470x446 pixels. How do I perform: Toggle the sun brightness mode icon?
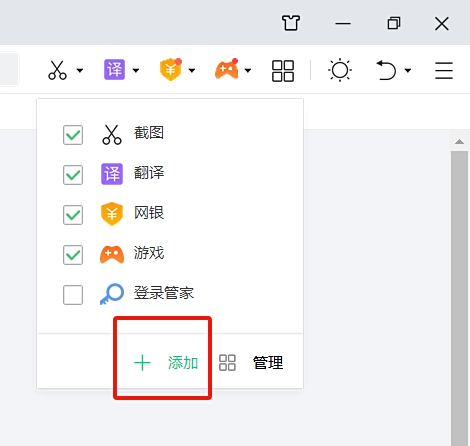[340, 70]
